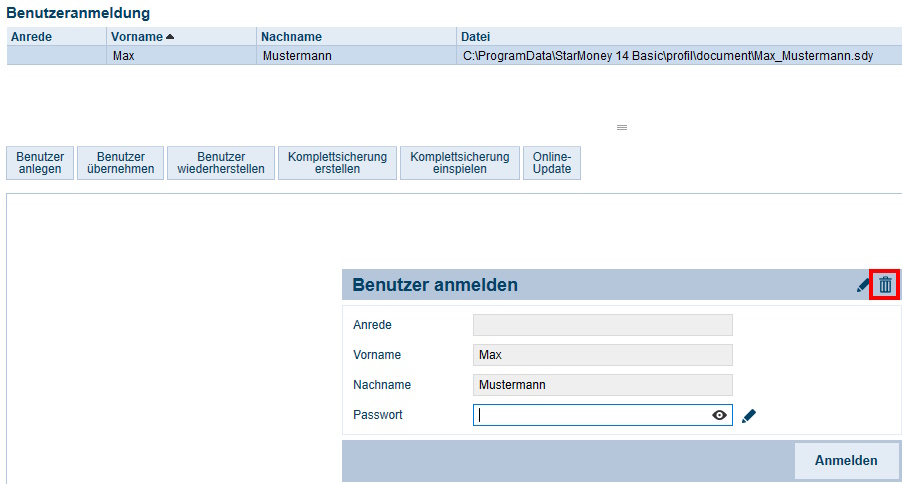Viewport: 902px width, 484px height.
Task: Click the pencil icon in Benutzer anmelden header
Action: click(x=863, y=285)
